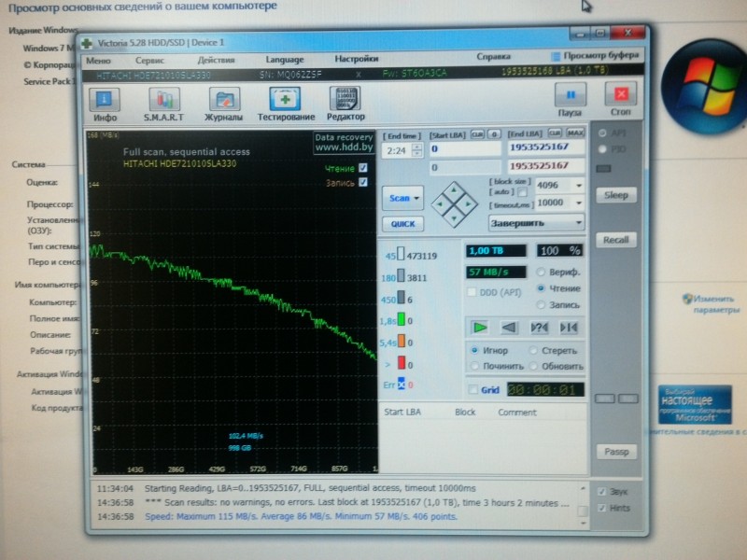Click the End time spinner arrows

coord(416,150)
